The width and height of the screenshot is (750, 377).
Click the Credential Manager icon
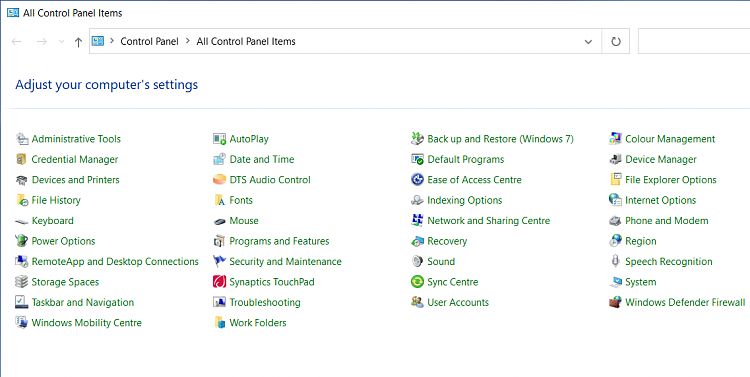[22, 159]
